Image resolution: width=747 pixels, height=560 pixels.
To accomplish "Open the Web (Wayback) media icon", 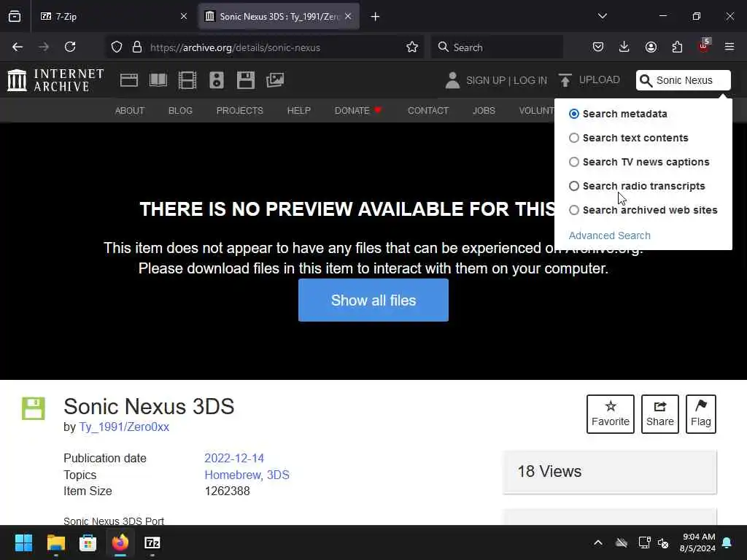I will tap(129, 80).
